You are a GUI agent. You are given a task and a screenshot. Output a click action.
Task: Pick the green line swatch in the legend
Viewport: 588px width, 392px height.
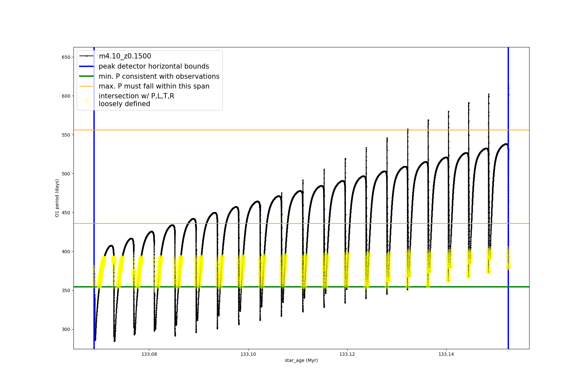87,76
